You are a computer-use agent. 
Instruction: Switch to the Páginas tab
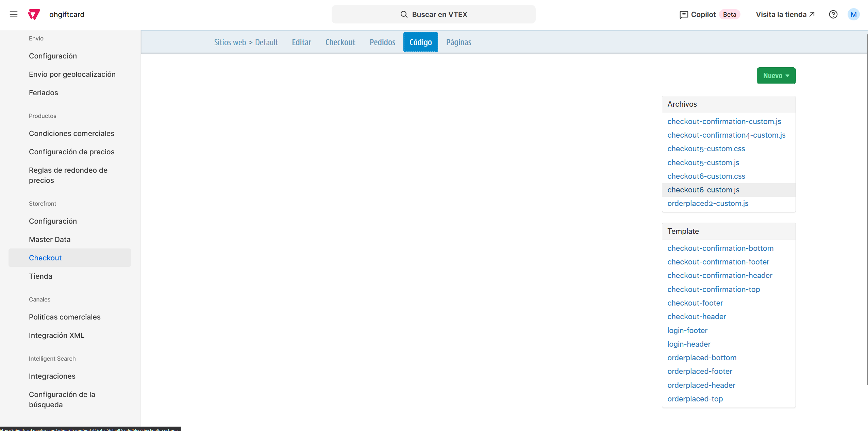coord(458,42)
